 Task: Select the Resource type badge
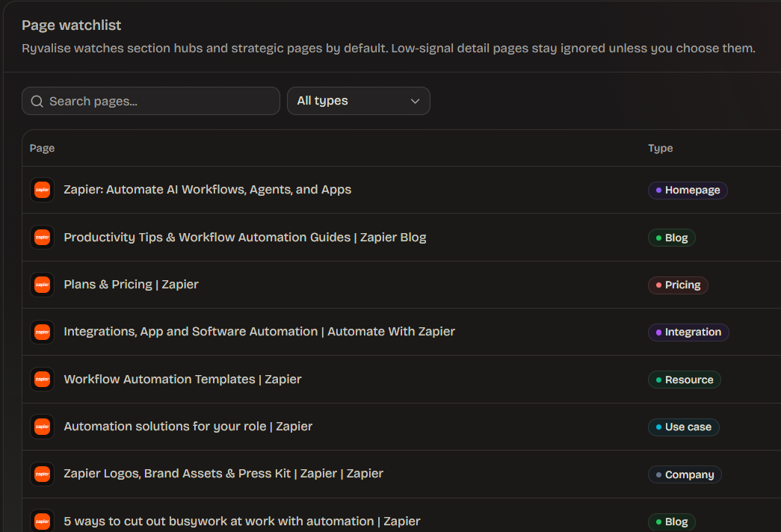685,380
